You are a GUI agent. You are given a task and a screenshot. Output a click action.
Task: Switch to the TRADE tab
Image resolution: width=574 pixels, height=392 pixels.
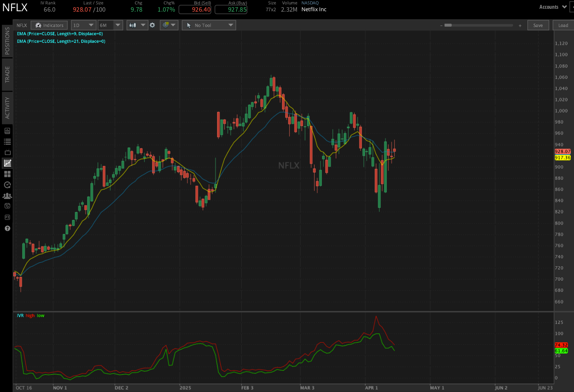point(7,75)
